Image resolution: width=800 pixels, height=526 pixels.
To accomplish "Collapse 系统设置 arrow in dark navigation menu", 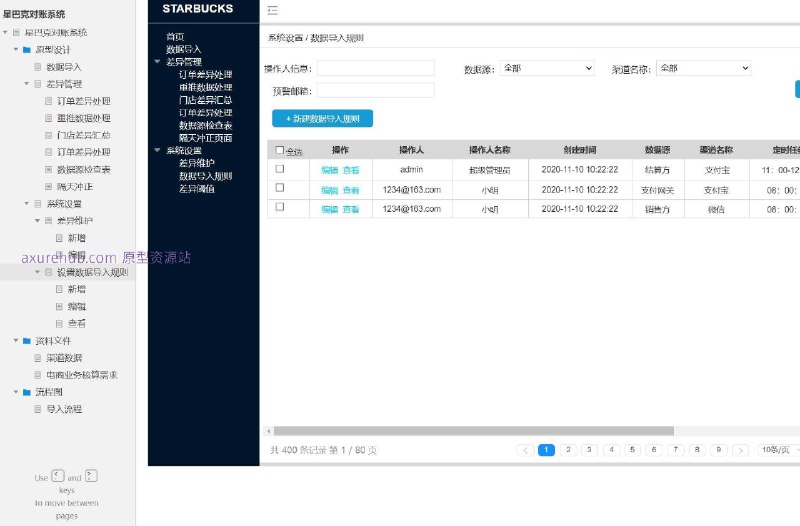I will click(157, 151).
